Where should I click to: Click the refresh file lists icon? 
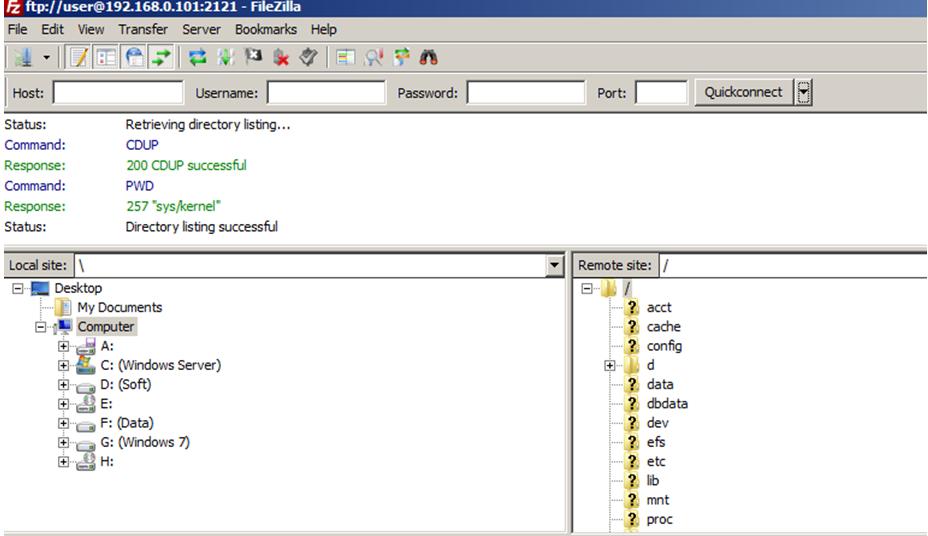pyautogui.click(x=197, y=57)
